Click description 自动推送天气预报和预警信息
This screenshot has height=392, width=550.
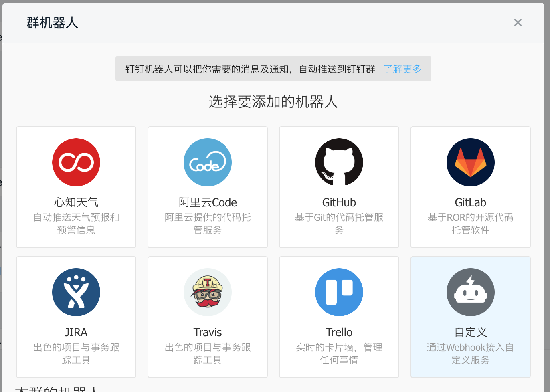76,224
